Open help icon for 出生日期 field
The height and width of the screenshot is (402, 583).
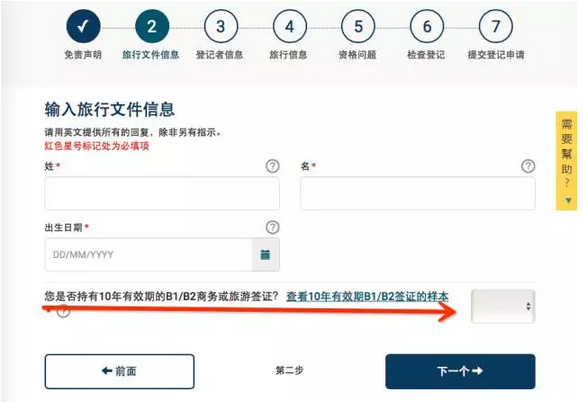pos(273,227)
